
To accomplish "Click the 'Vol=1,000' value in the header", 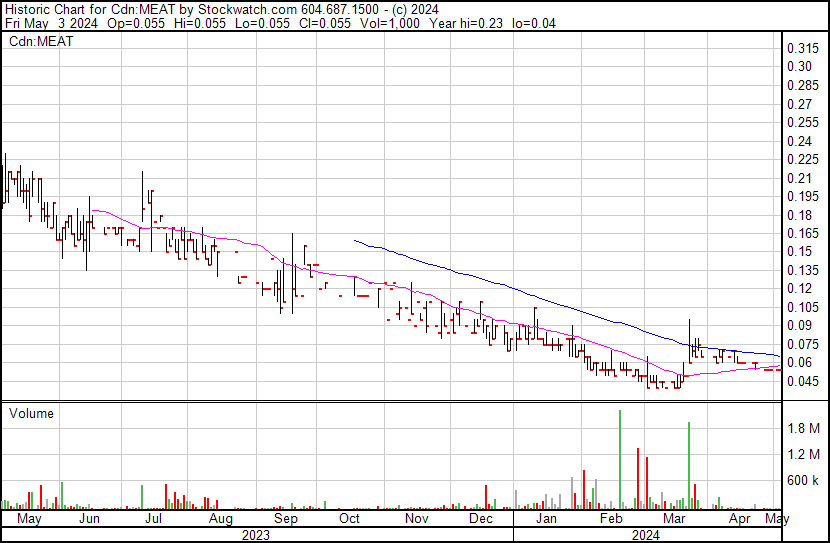I will tap(390, 23).
